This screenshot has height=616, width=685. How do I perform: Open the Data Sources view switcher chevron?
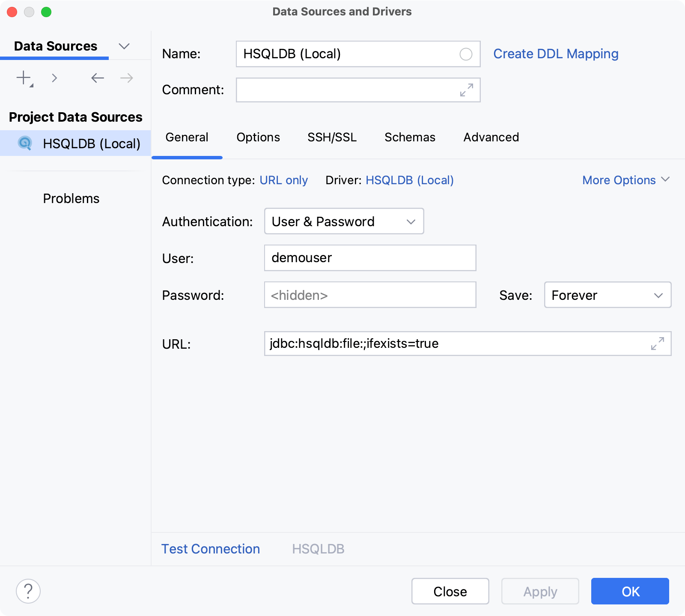(x=124, y=46)
